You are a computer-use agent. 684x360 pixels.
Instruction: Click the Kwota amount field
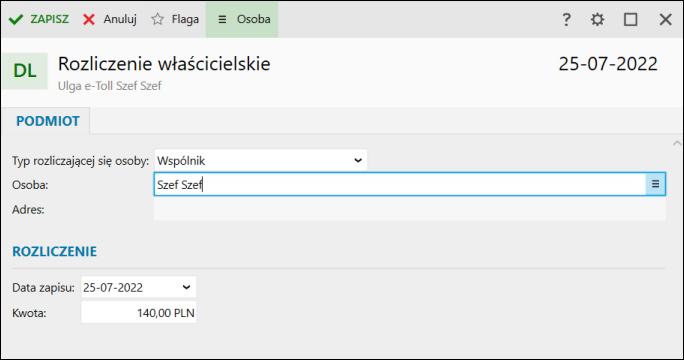point(139,313)
